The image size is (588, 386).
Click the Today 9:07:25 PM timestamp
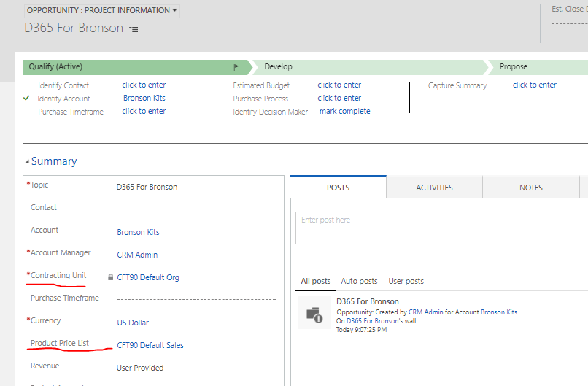coord(362,330)
